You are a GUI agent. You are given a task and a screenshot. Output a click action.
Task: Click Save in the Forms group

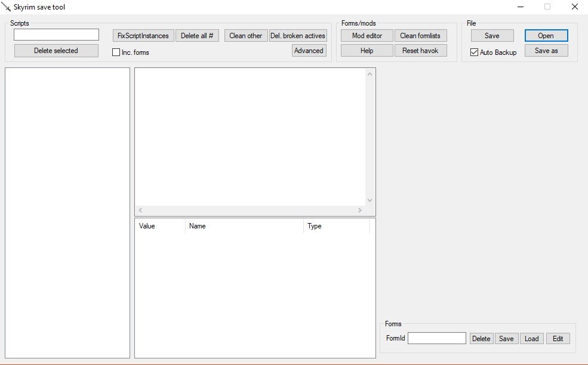tap(507, 338)
